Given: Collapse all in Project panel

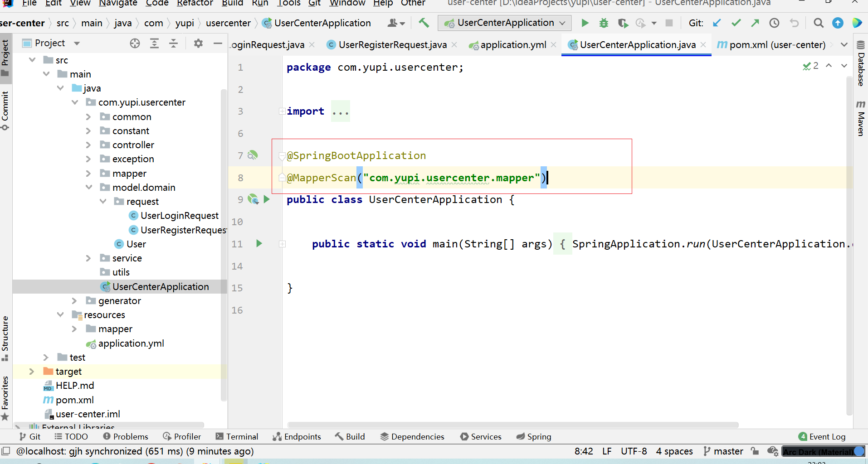Looking at the screenshot, I should [x=173, y=43].
